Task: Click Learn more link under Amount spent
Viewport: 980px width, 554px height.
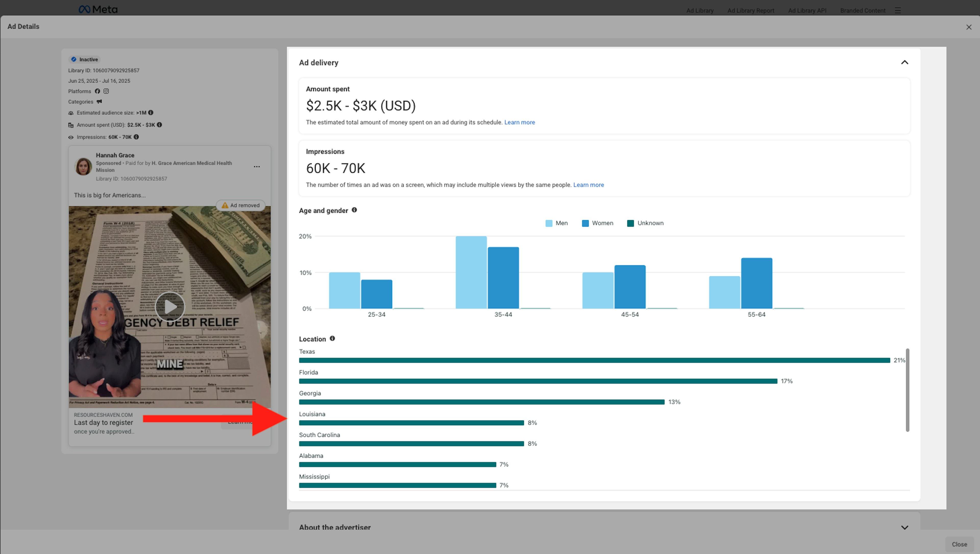Action: click(x=519, y=122)
